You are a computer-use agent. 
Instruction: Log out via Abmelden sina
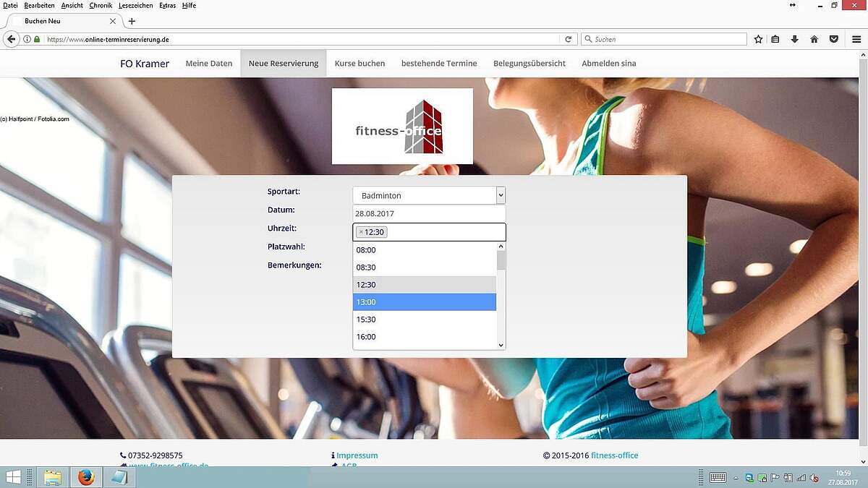pyautogui.click(x=609, y=64)
